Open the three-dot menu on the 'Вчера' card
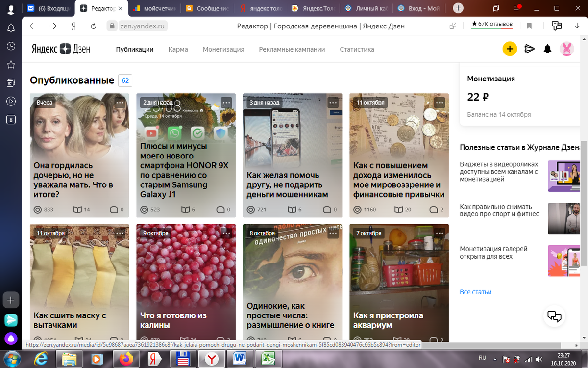The width and height of the screenshot is (588, 368). coord(120,102)
